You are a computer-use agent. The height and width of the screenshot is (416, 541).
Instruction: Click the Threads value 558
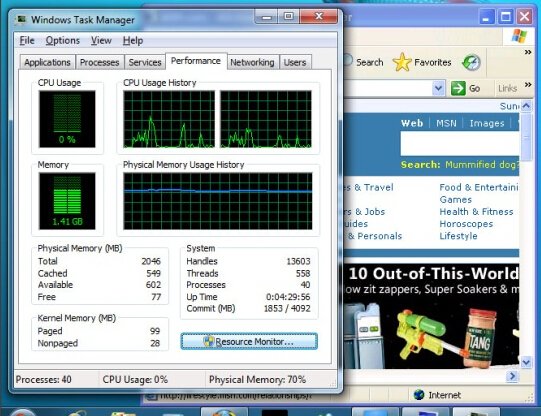[x=303, y=274]
